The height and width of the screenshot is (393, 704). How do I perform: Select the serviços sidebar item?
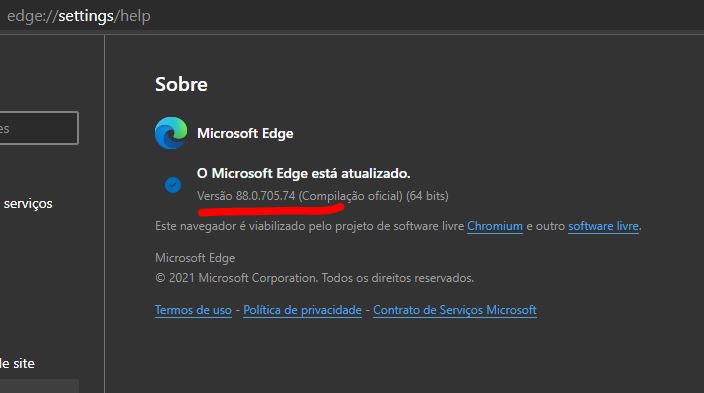coord(28,203)
